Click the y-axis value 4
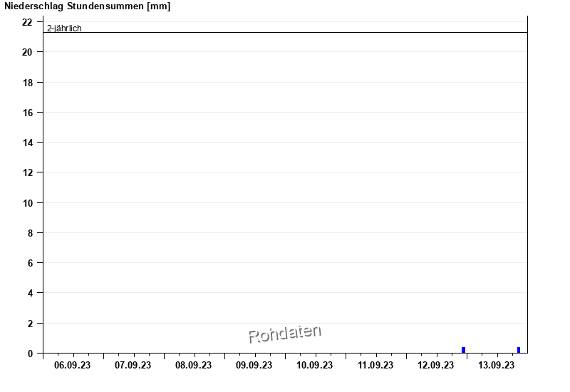Screen dimensions: 570x392 click(30, 293)
